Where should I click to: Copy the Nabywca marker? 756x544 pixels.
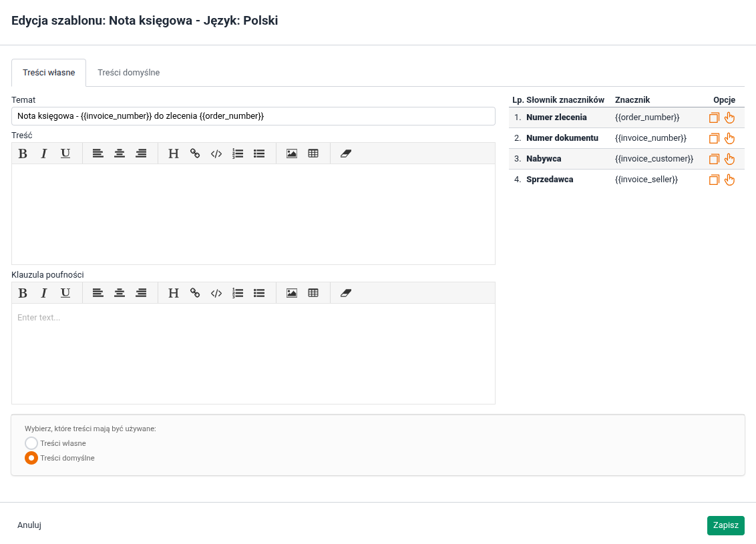pyautogui.click(x=714, y=160)
